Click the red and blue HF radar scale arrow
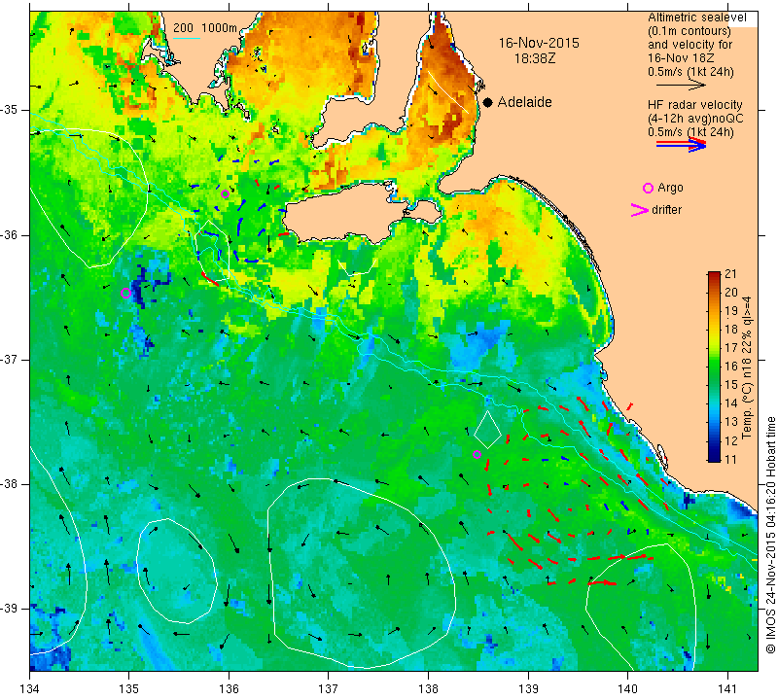The image size is (778, 700). (682, 145)
